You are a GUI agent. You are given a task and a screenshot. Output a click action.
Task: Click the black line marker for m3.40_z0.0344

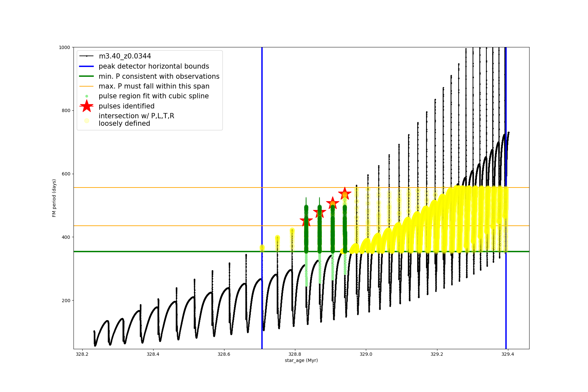click(87, 56)
